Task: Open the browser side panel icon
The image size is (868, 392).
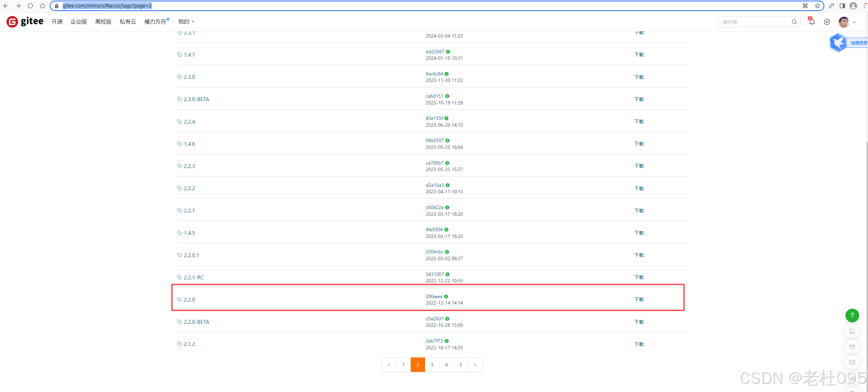Action: [x=842, y=6]
